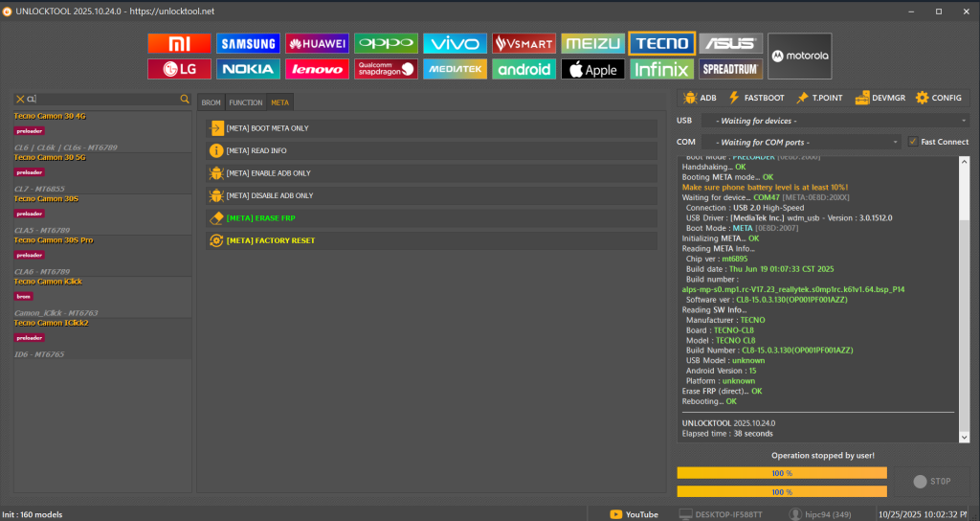Choose the Android brand logo
Screen dimensions: 980x521
click(x=523, y=69)
